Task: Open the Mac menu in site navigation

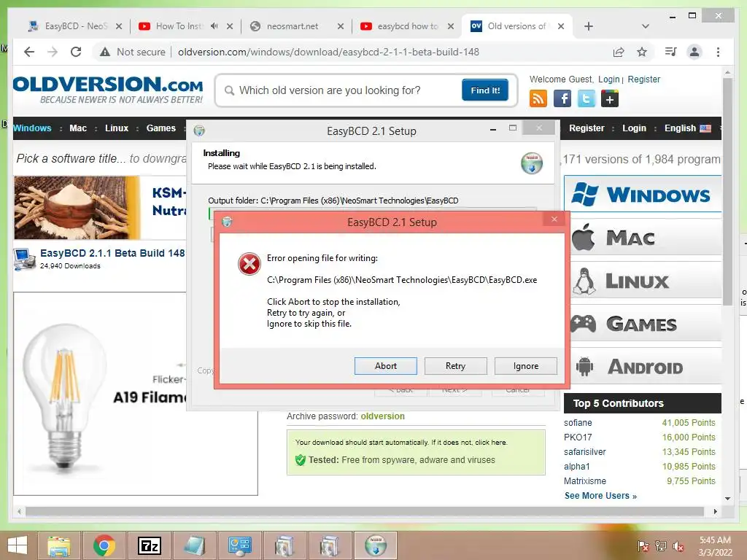Action: 78,128
